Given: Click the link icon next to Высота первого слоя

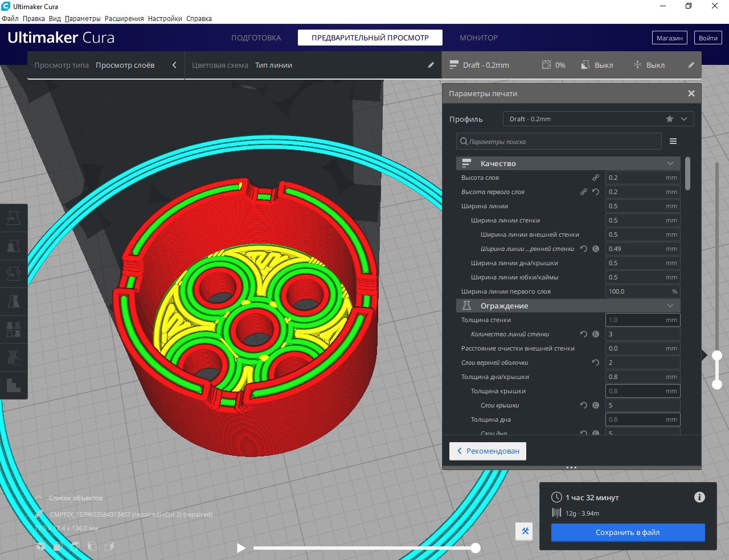Looking at the screenshot, I should coord(584,192).
